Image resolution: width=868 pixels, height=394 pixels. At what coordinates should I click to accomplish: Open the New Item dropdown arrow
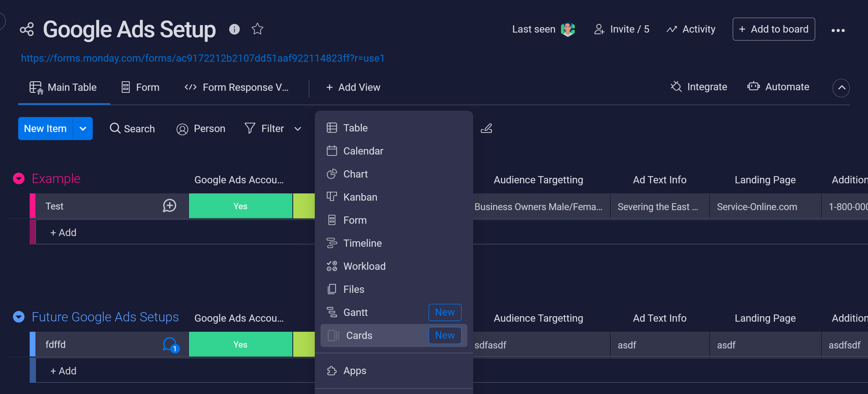[x=83, y=129]
